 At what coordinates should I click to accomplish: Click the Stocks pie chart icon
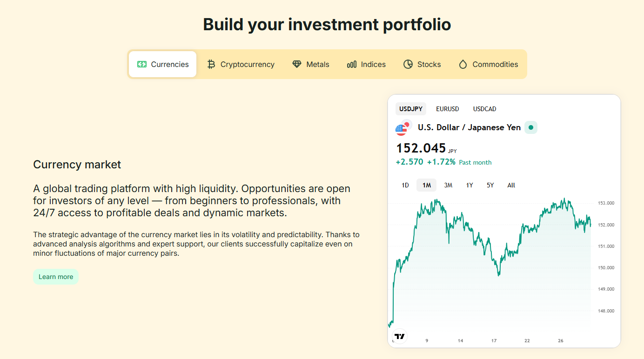tap(408, 64)
